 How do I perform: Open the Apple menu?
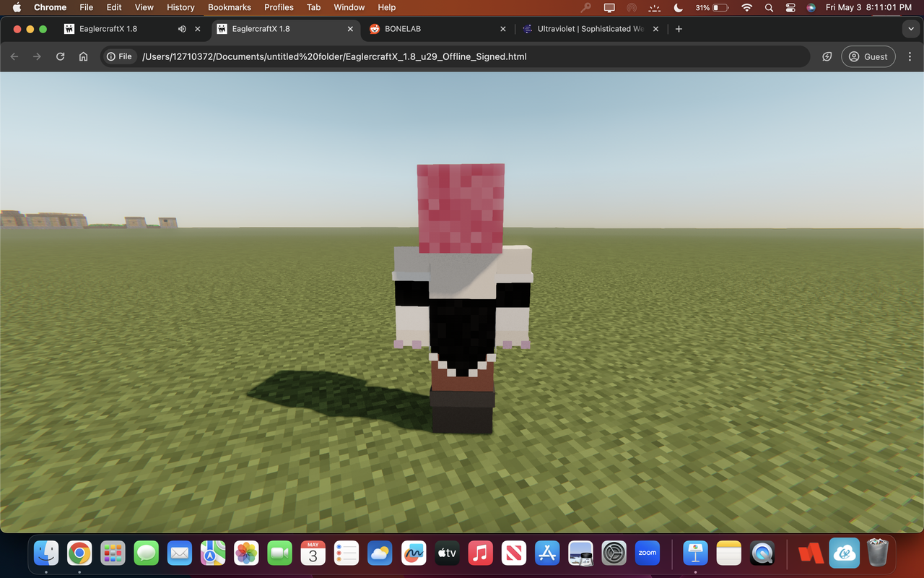point(17,7)
